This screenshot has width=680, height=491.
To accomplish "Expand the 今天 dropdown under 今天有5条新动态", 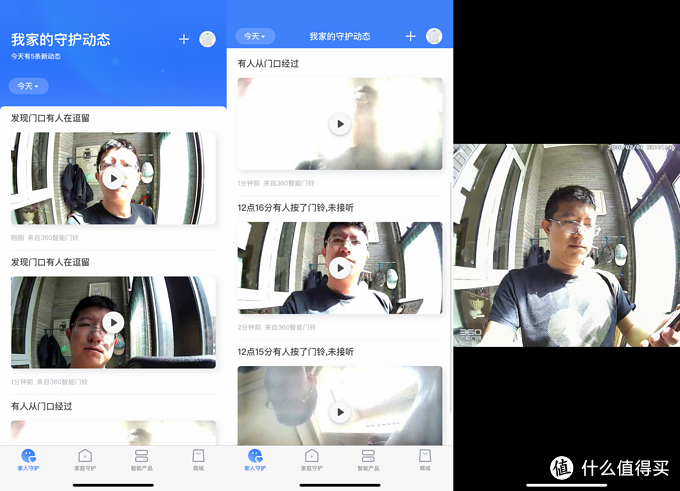I will pyautogui.click(x=29, y=86).
